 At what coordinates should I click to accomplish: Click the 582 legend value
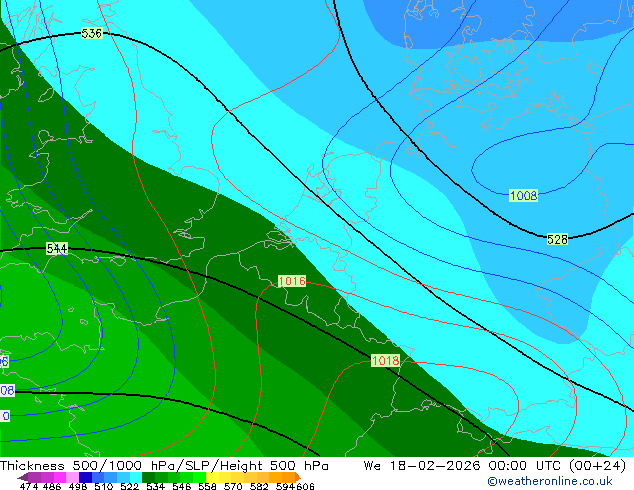tap(259, 486)
